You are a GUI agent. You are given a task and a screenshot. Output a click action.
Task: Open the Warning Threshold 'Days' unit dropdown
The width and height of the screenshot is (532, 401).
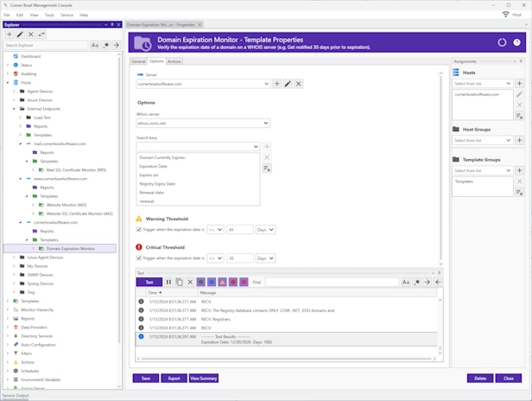[x=273, y=230]
